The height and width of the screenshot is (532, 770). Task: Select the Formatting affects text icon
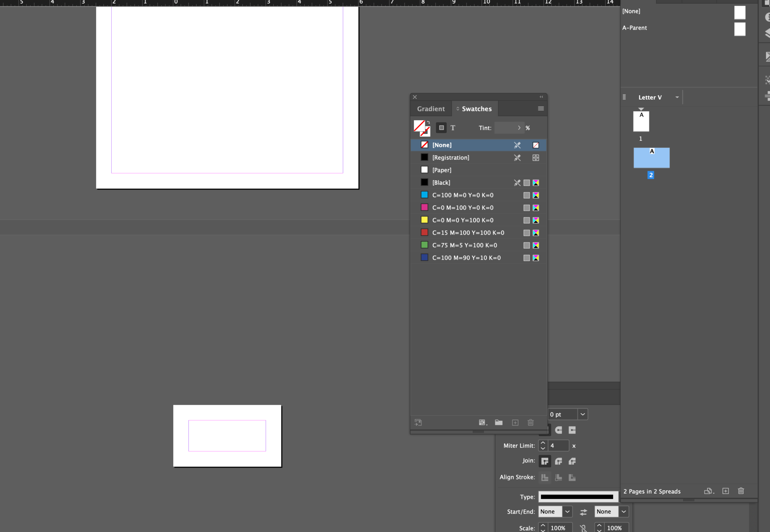(453, 127)
